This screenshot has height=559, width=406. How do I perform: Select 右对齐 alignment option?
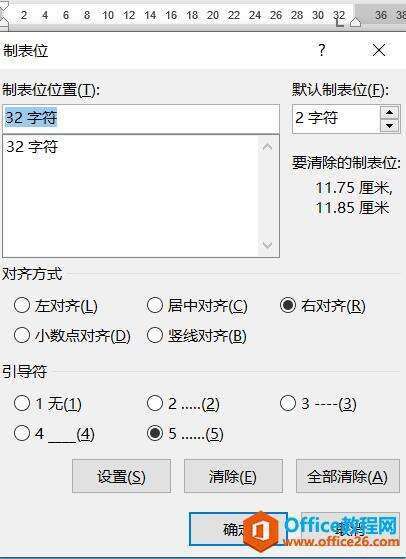323,306
